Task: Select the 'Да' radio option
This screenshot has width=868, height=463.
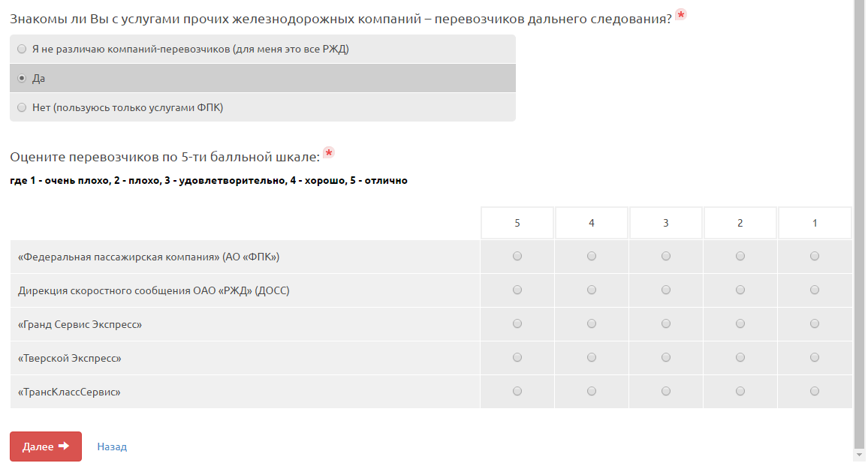Action: point(22,78)
